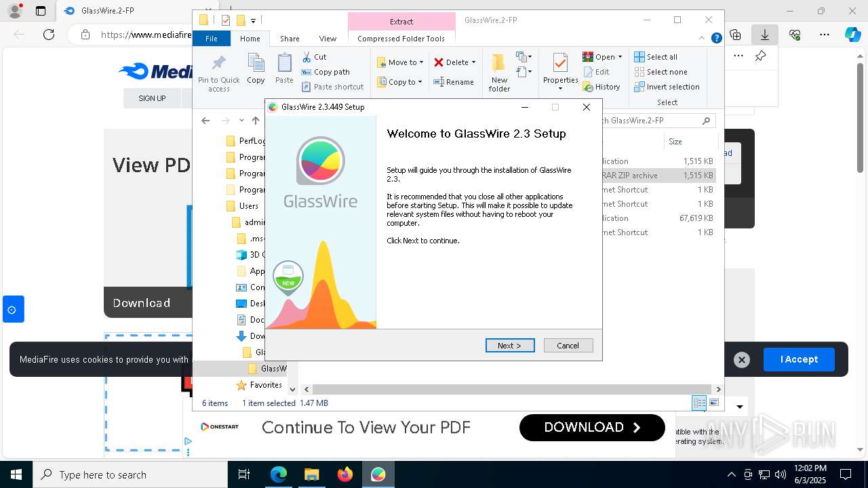
Task: Expand the Properties dropdown arrow
Action: [x=560, y=89]
